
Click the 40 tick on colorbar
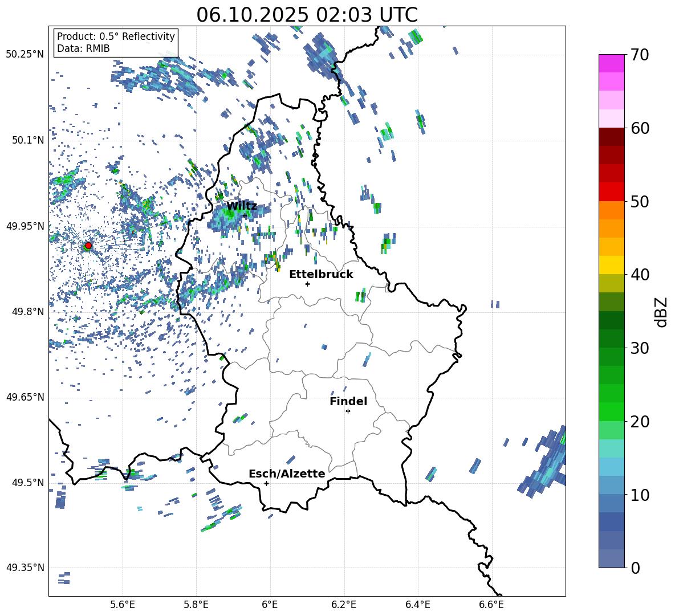[x=639, y=275]
